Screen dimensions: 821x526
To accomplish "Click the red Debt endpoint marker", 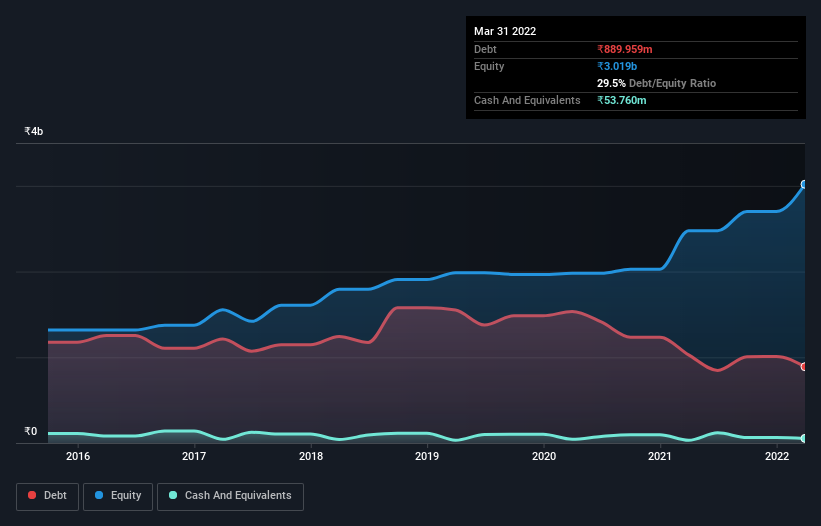I will (804, 367).
